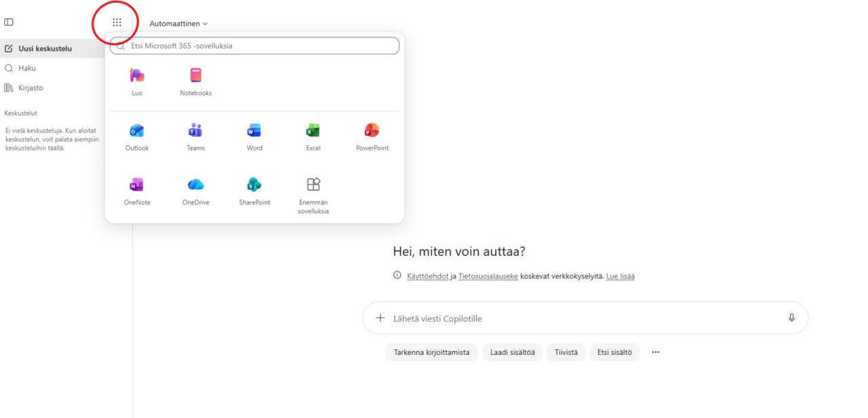
Task: Launch Outlook from app list
Action: pos(137,137)
